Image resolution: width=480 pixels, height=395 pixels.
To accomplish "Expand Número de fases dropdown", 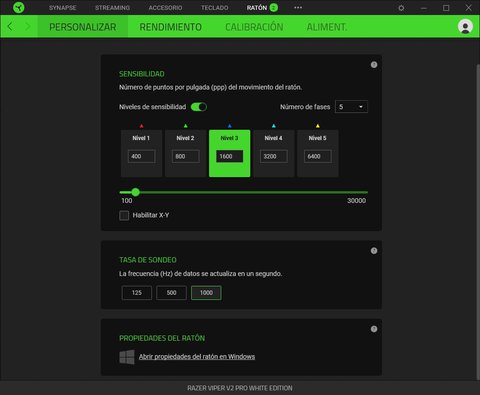I will 351,107.
